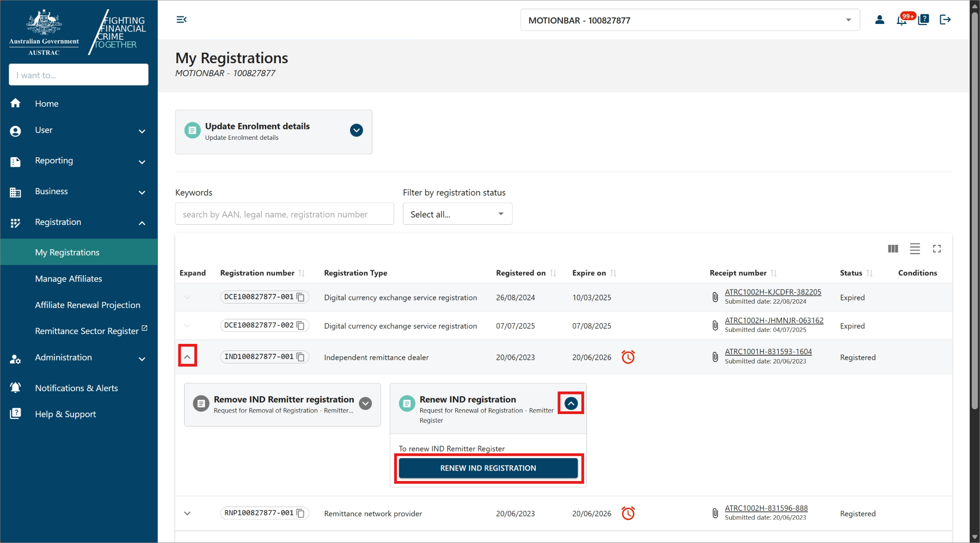Copy registration number DCE100827877-001
The width and height of the screenshot is (980, 543).
(301, 297)
